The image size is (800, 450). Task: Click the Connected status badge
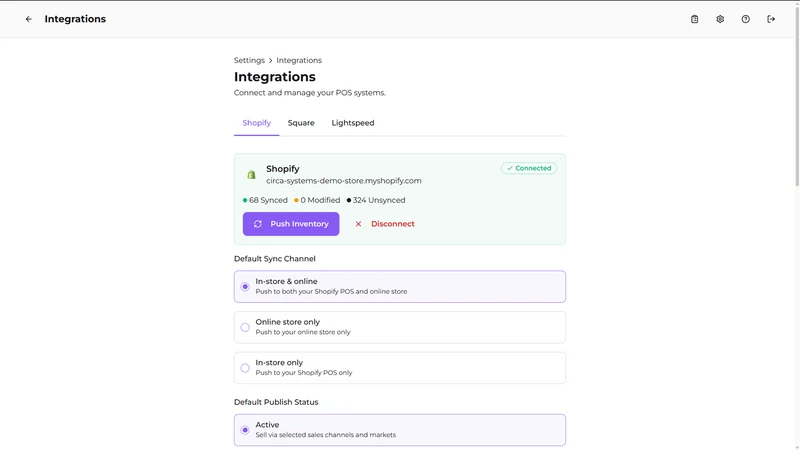coord(529,168)
